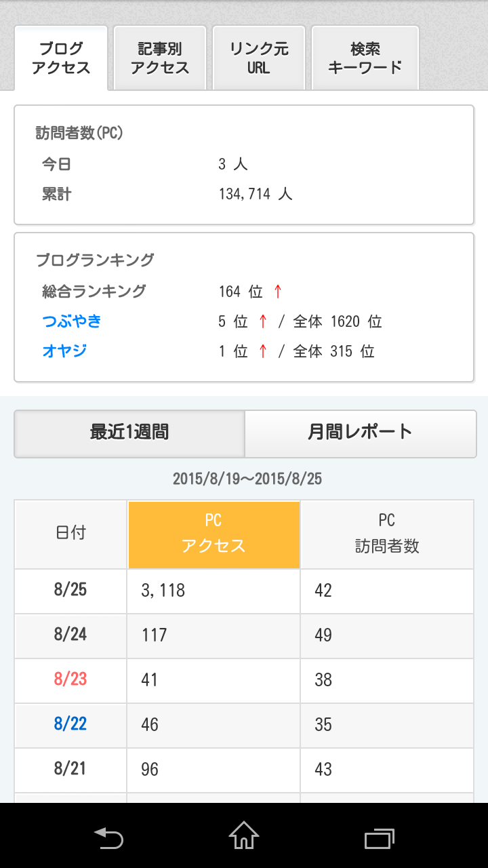Image resolution: width=488 pixels, height=868 pixels.
Task: Open the 記事別アクセス tab
Action: click(160, 58)
